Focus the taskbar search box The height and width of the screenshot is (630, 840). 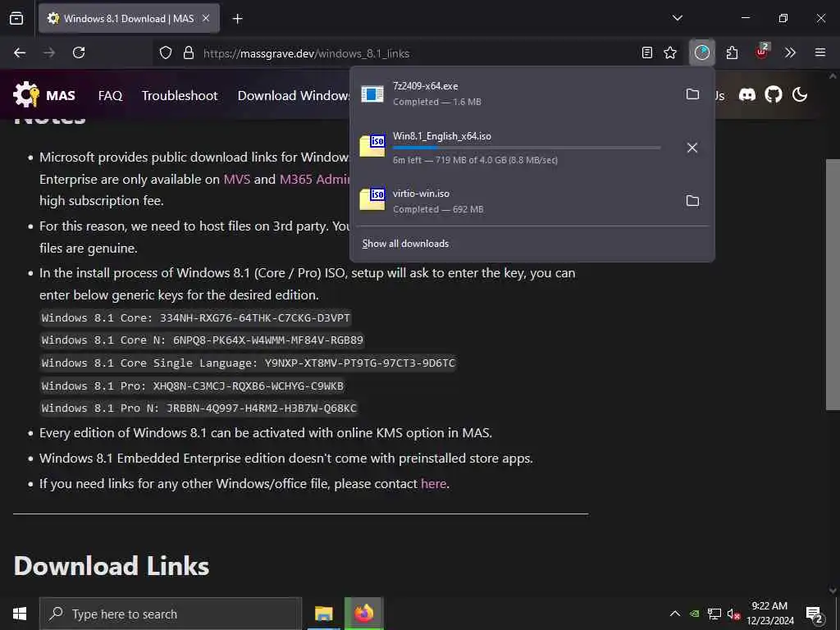click(x=171, y=614)
